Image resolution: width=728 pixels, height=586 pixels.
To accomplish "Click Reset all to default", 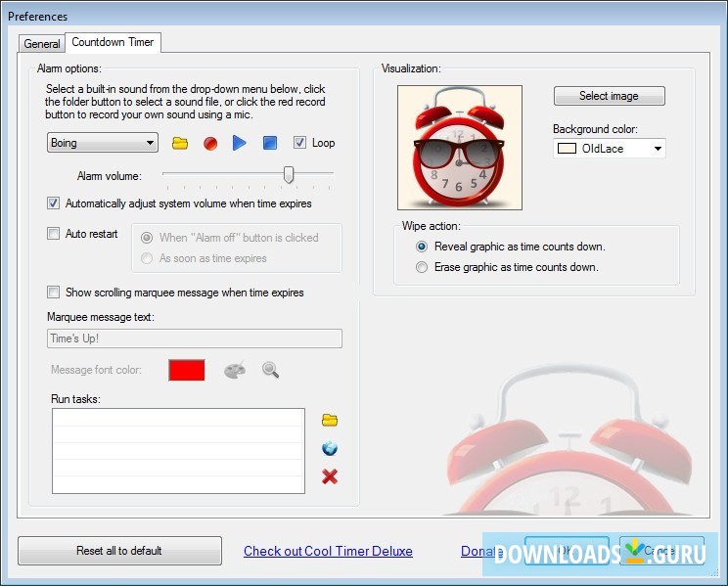I will (x=119, y=551).
